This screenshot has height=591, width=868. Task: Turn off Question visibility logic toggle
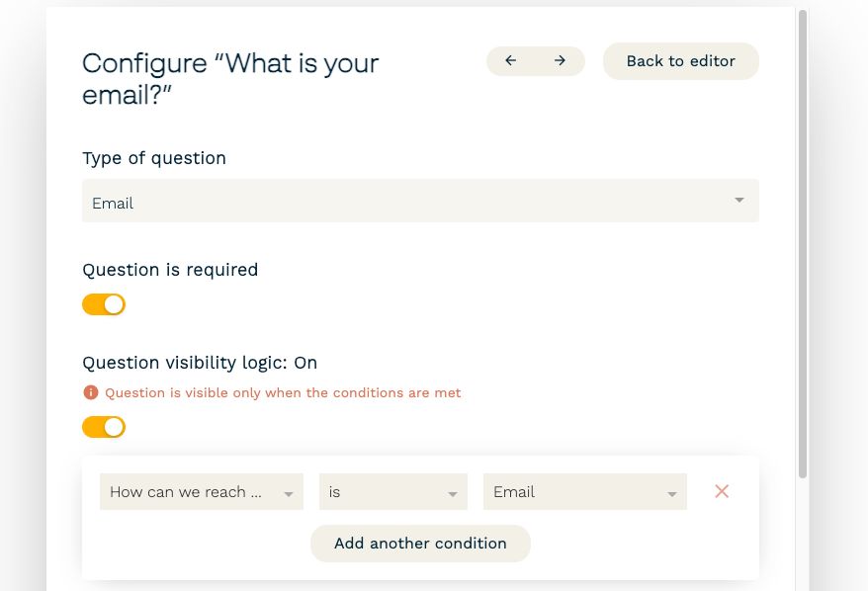point(104,427)
